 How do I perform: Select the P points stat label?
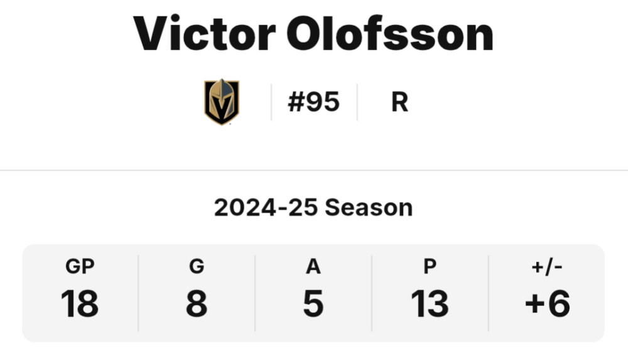click(430, 266)
